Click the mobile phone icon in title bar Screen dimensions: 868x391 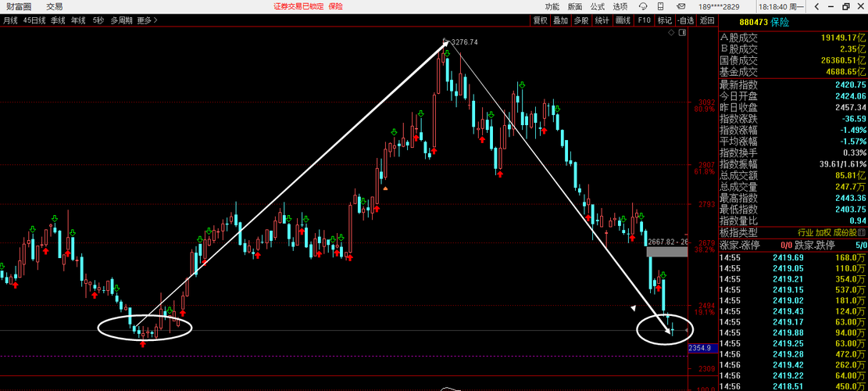662,6
